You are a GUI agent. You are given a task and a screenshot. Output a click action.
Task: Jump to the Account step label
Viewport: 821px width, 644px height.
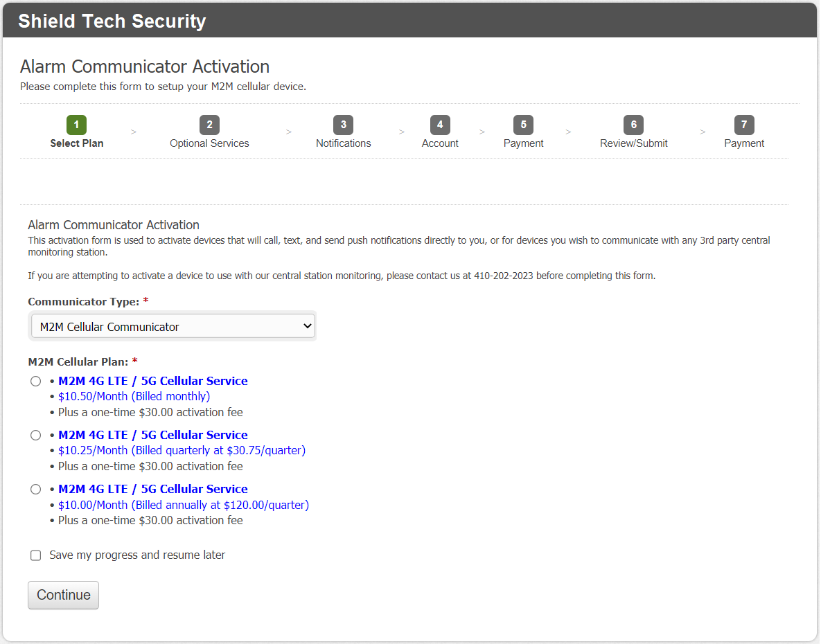(440, 143)
